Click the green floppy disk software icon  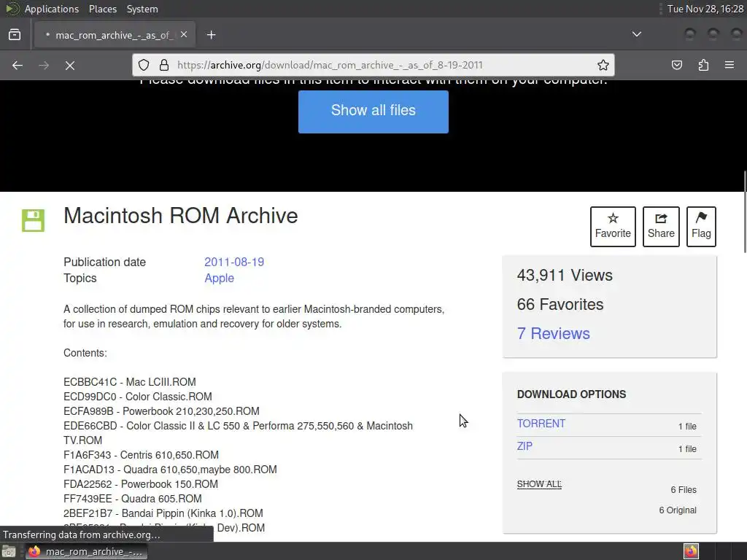(x=33, y=220)
